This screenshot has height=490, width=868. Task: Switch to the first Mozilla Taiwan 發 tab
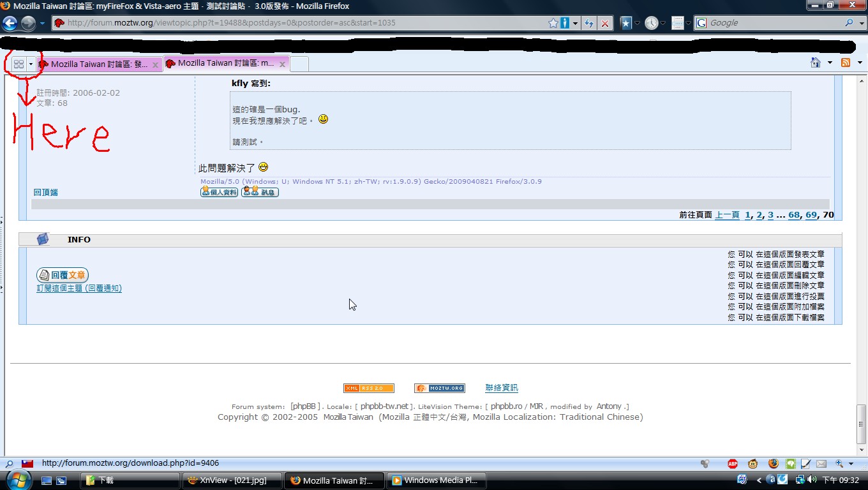coord(98,64)
